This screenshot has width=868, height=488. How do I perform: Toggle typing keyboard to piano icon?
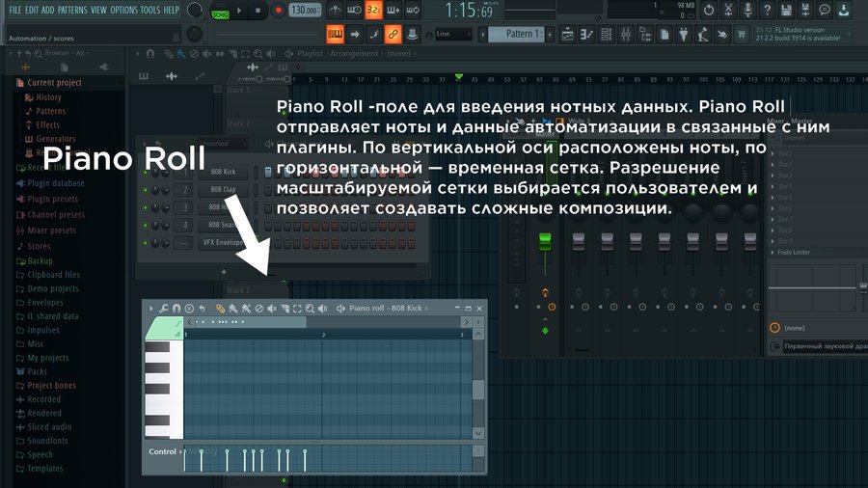[x=335, y=35]
